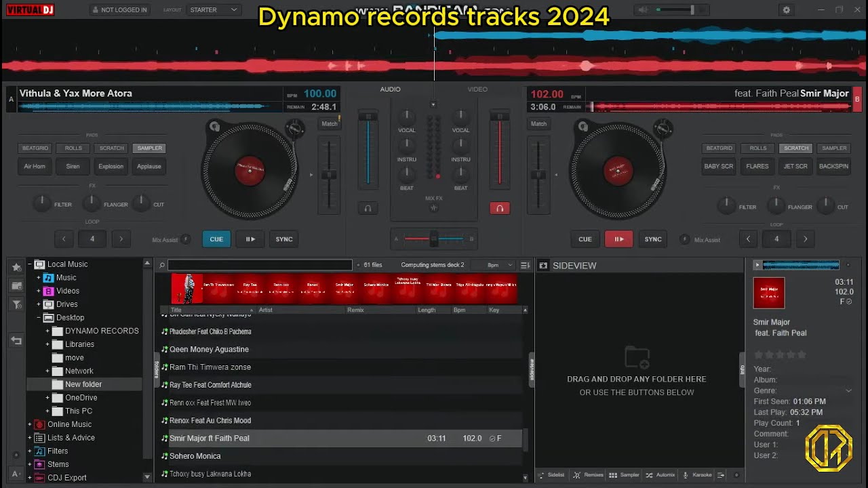Click right deck Mix Assist icon
Viewport: 868px width, 488px height.
click(x=685, y=239)
